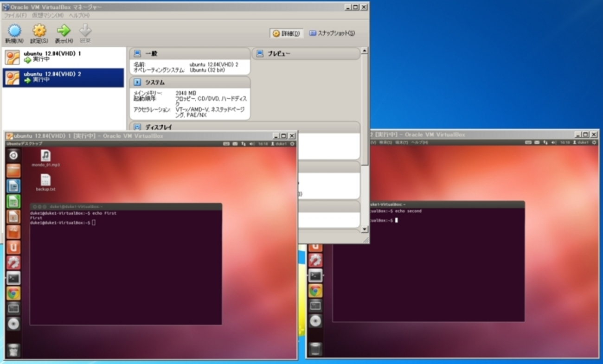
Task: Select mondo_01.mp3 file on VM 1 desktop
Action: pos(45,158)
